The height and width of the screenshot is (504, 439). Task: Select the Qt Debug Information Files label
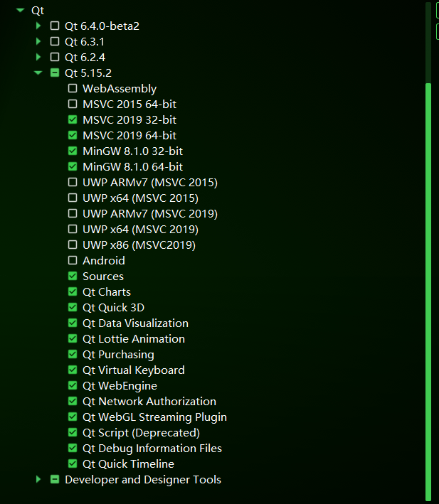pos(152,449)
